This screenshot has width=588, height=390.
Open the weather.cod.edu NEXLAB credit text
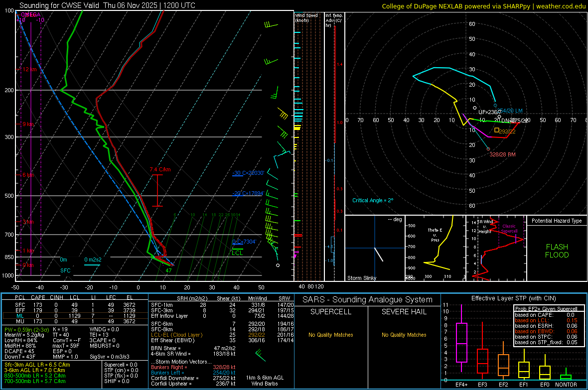tap(484, 6)
